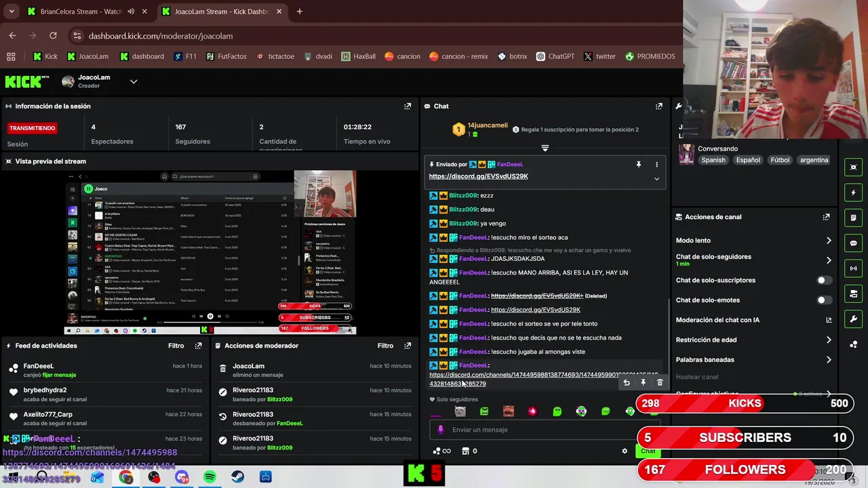The image size is (868, 488).
Task: Open the stream preview sidebar widget
Action: (x=853, y=167)
